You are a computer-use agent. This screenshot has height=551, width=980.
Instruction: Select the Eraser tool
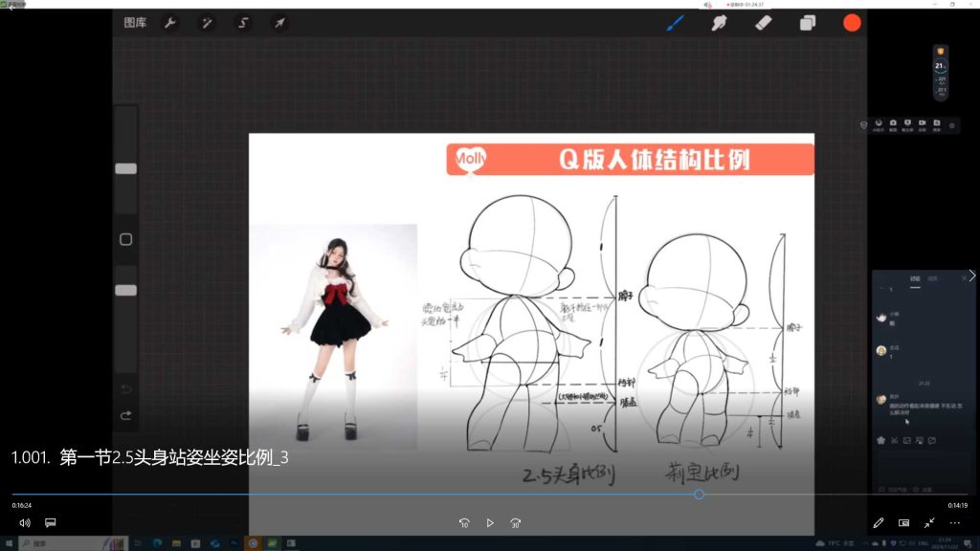click(763, 23)
